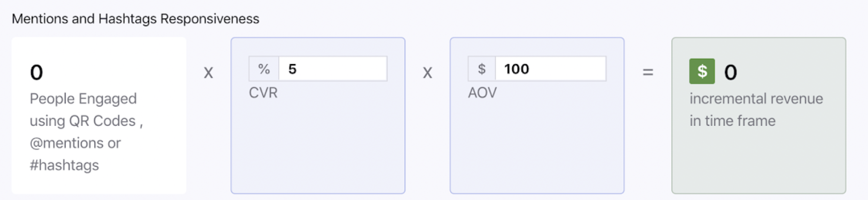Click the multiply sign between People and CVR
Image resolution: width=868 pixels, height=200 pixels.
point(208,73)
